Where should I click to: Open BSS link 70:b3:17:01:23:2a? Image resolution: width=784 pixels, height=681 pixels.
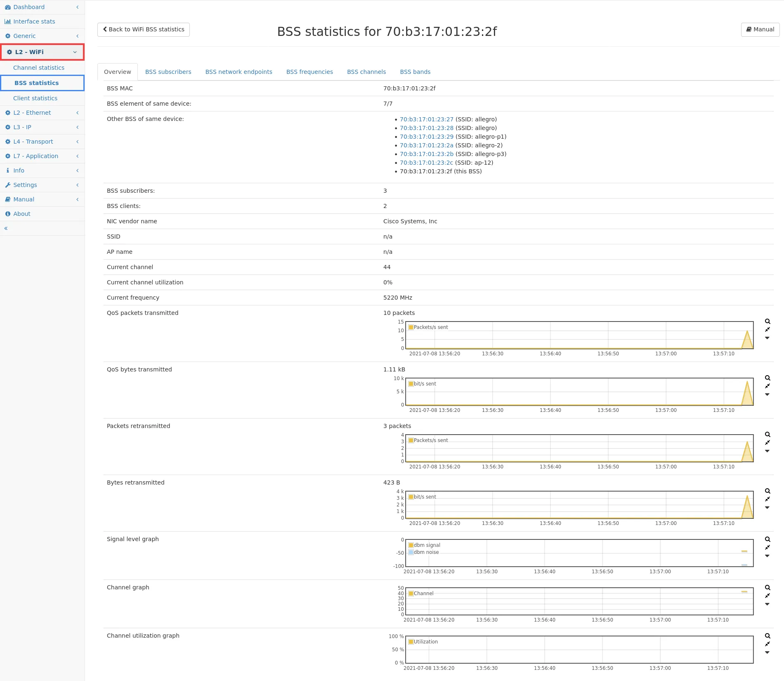click(x=426, y=145)
